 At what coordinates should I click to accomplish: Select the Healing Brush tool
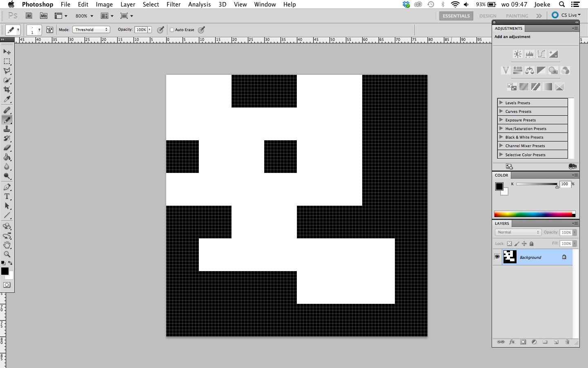[x=7, y=110]
